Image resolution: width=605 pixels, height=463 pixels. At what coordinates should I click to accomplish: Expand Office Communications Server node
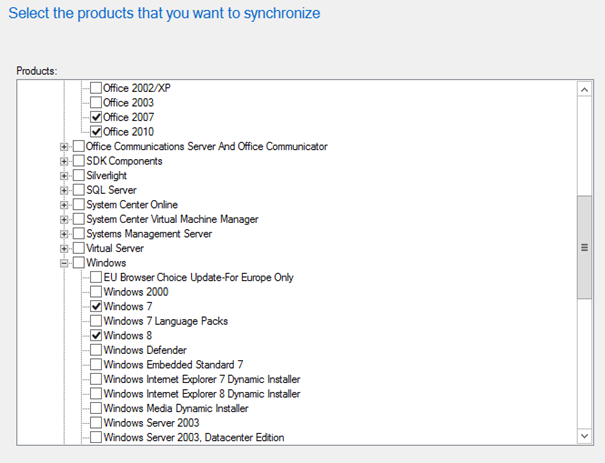[x=64, y=147]
